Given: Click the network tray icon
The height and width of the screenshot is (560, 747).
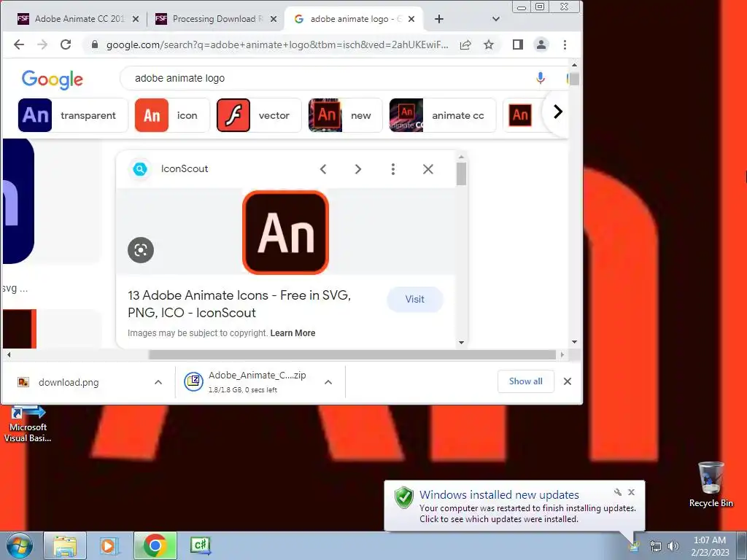Looking at the screenshot, I should (656, 546).
